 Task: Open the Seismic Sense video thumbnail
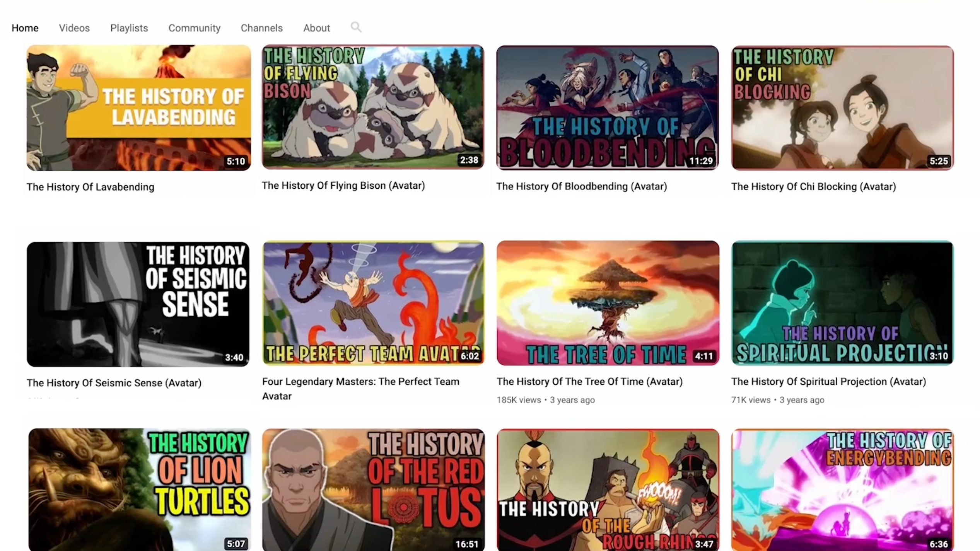(x=138, y=304)
